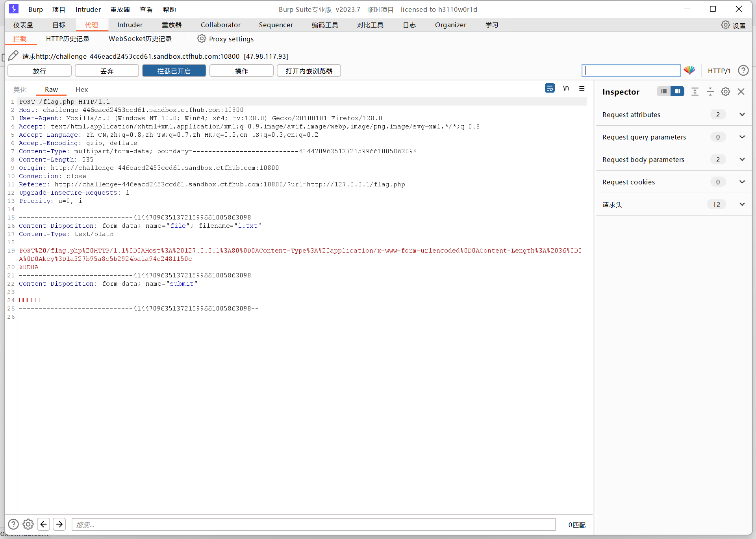This screenshot has height=539, width=756.
Task: Open the 对比工具 tab
Action: coord(370,25)
